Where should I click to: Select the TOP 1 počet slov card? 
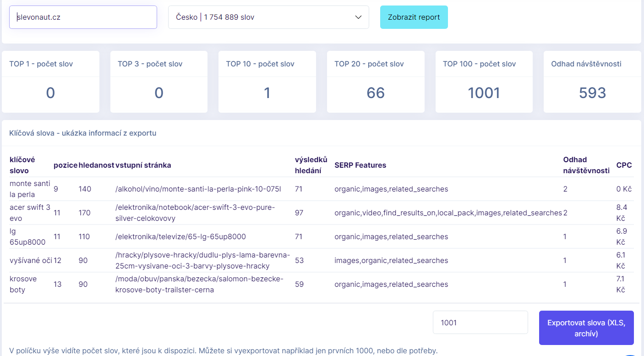pyautogui.click(x=50, y=82)
